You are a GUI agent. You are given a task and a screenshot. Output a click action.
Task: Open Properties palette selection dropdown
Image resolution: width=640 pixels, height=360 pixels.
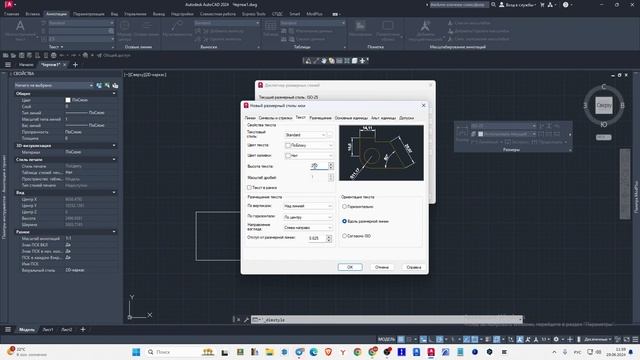click(54, 85)
